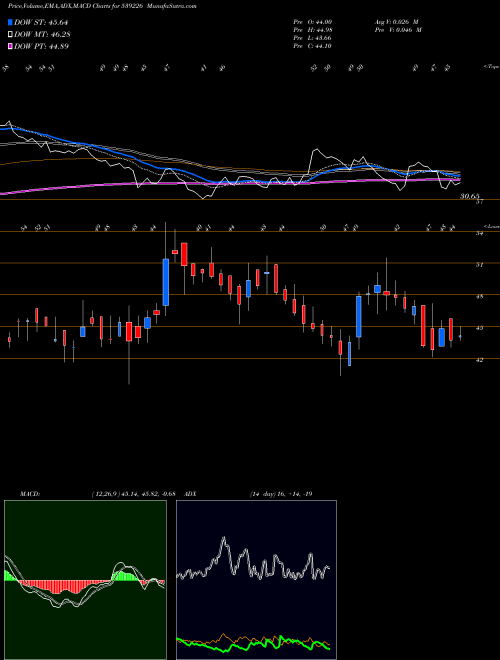The height and width of the screenshot is (660, 500).
Task: Click the blue DOW ST legend swatch
Action: (10, 22)
